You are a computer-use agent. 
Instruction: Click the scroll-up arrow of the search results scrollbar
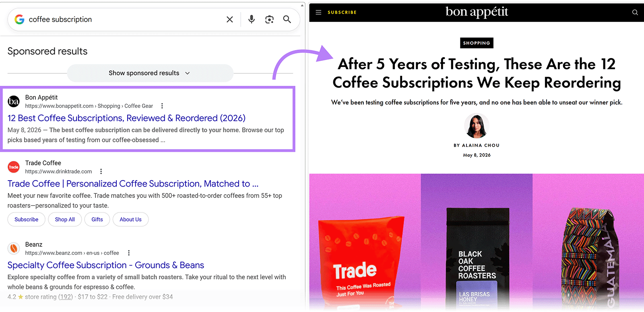pos(303,5)
